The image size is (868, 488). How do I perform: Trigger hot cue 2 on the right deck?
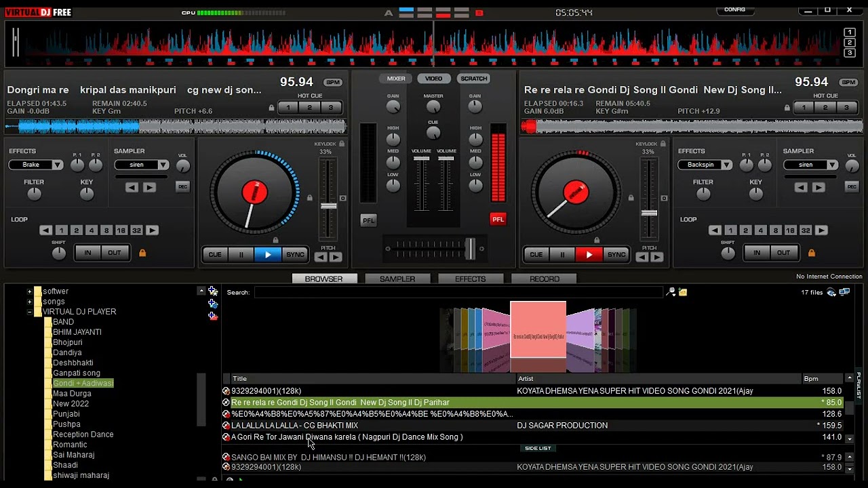click(825, 108)
